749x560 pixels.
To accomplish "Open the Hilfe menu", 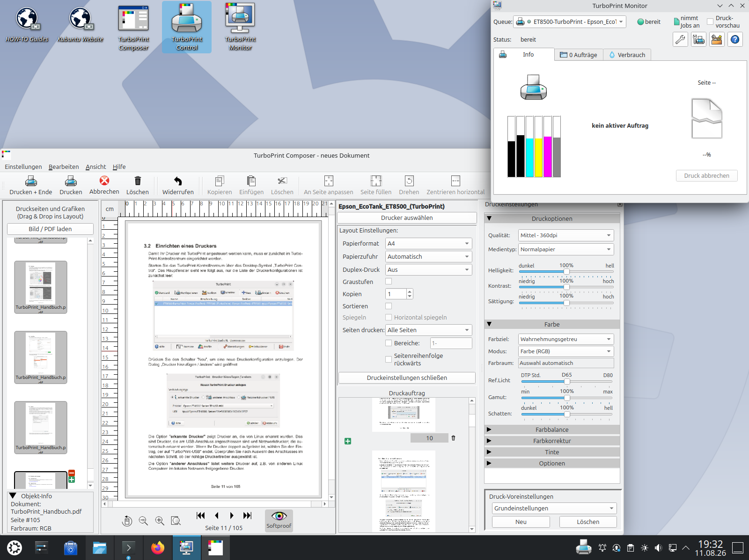I will pos(119,167).
